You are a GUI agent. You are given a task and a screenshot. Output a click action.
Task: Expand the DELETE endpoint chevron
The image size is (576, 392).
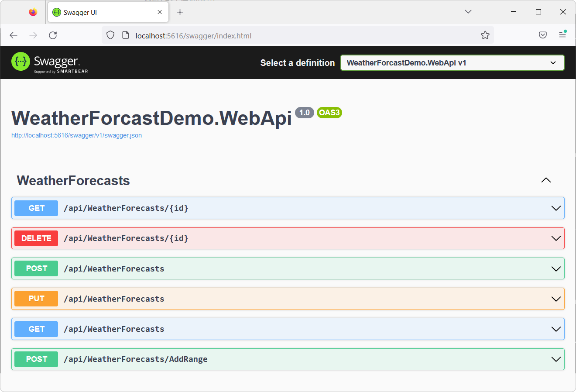[x=556, y=238]
